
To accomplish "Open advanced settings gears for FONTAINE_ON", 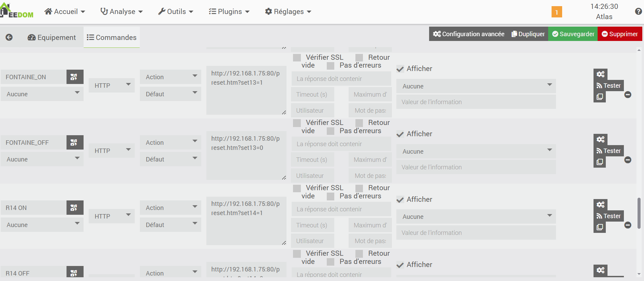I will (600, 74).
